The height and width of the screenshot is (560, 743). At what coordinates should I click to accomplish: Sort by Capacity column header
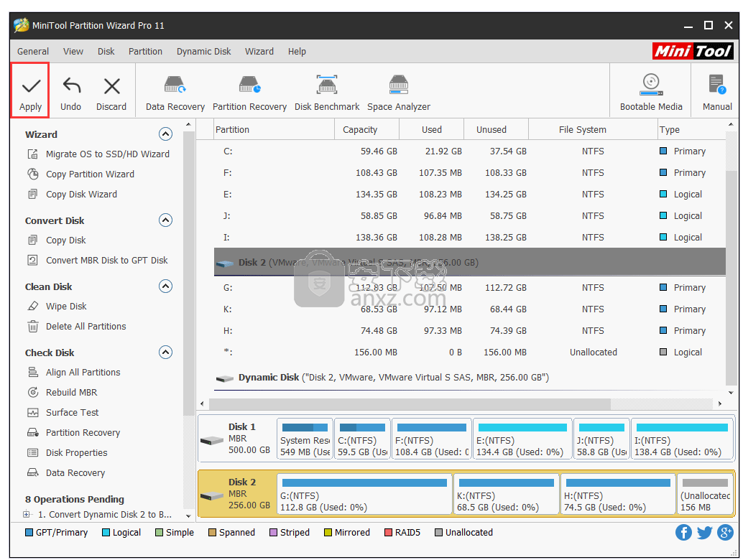point(366,129)
